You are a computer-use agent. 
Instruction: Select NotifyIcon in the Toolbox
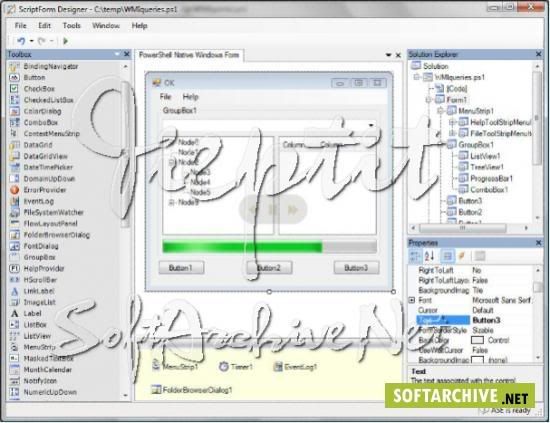(x=40, y=381)
